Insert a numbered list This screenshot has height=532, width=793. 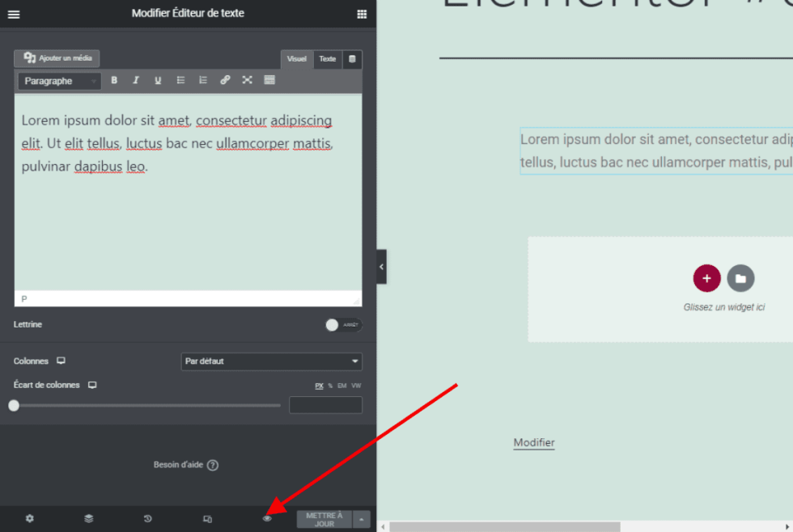pyautogui.click(x=203, y=80)
